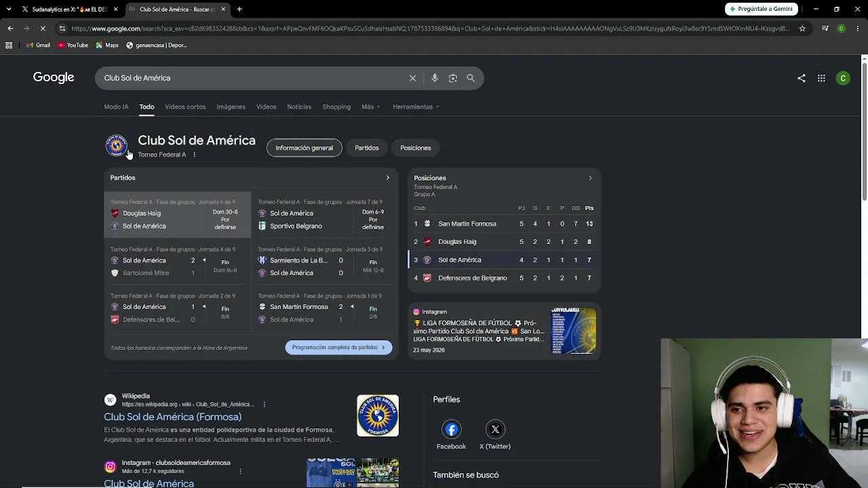Open the Gmail bookmark
The image size is (868, 488).
(x=38, y=45)
